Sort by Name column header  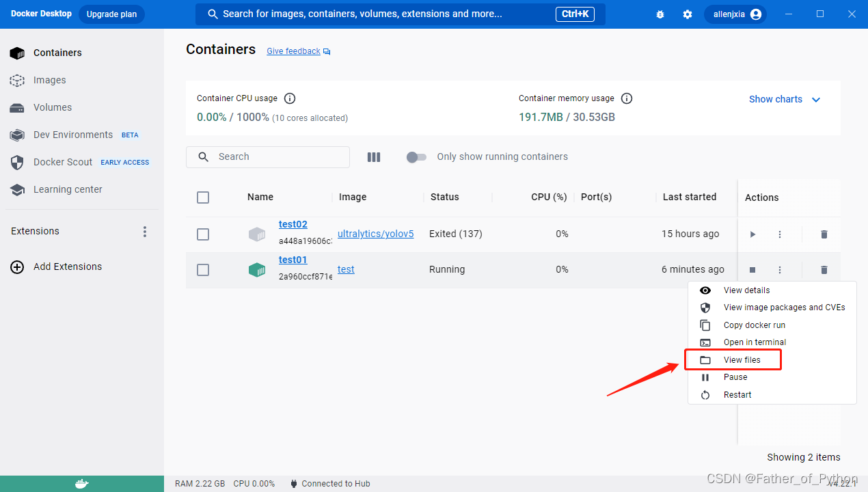pyautogui.click(x=260, y=197)
